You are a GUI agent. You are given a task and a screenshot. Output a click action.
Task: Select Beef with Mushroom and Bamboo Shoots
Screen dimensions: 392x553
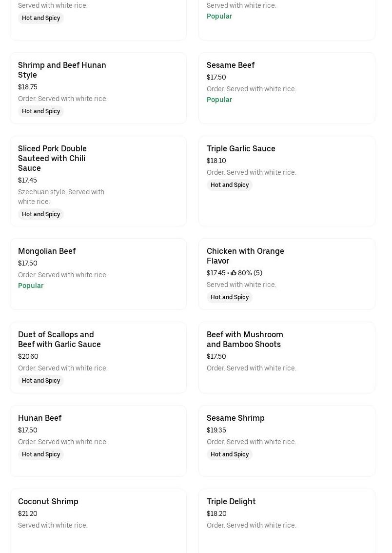point(245,339)
